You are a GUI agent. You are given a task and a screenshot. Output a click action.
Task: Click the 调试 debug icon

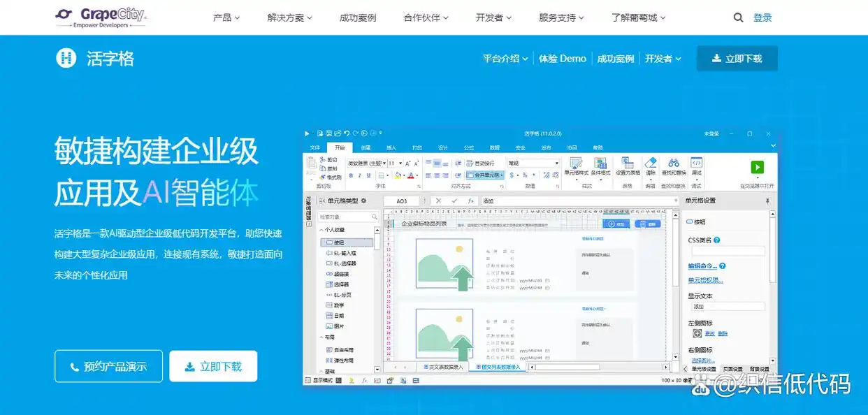pyautogui.click(x=697, y=163)
